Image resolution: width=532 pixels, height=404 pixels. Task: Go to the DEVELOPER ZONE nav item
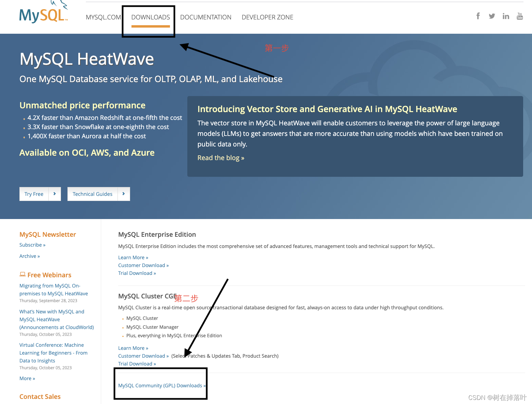click(x=267, y=17)
